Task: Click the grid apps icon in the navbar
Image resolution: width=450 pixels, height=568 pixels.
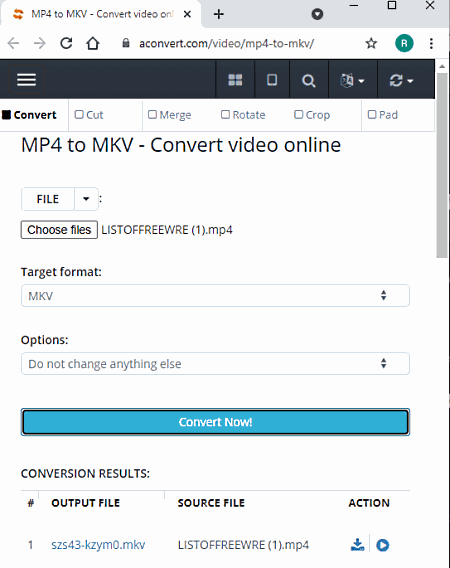Action: click(235, 80)
